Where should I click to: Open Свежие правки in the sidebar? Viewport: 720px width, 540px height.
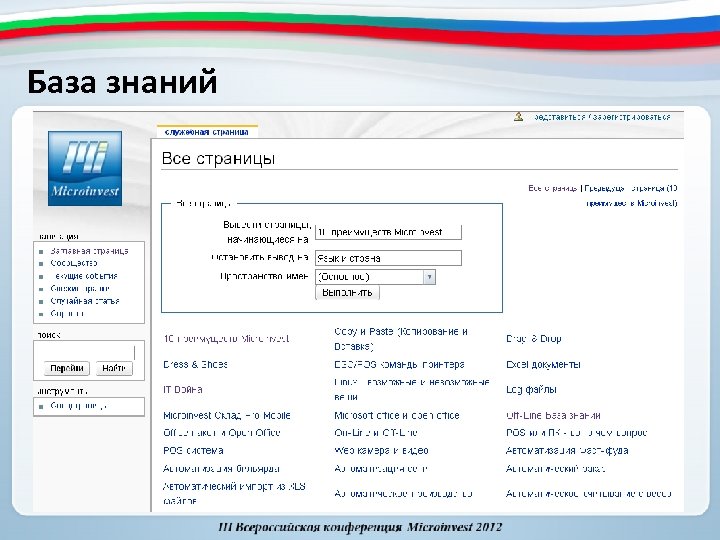coord(80,288)
